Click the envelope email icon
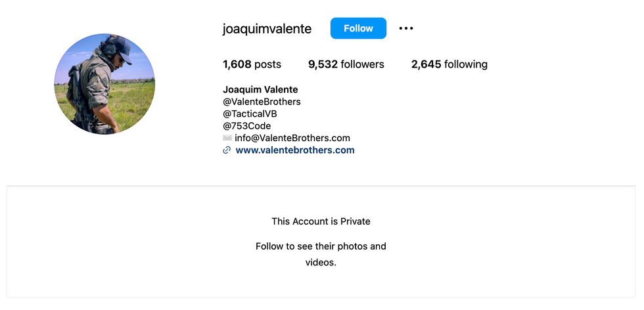This screenshot has height=310, width=644. (227, 138)
